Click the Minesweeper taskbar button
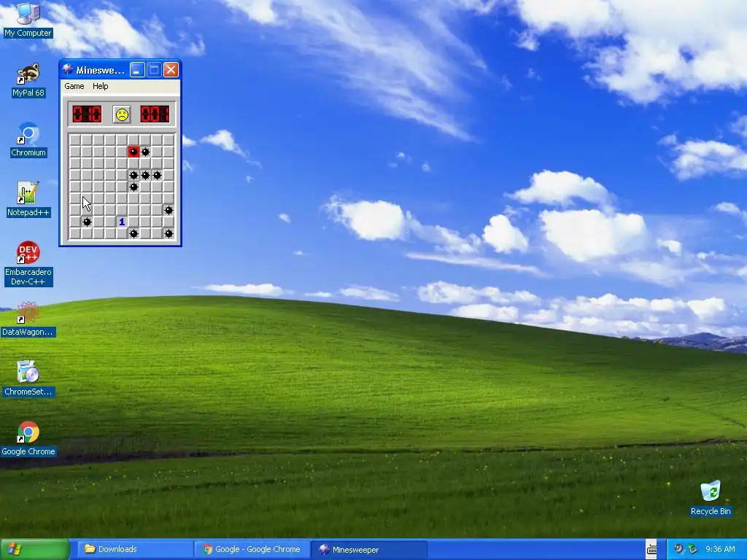 pyautogui.click(x=369, y=550)
